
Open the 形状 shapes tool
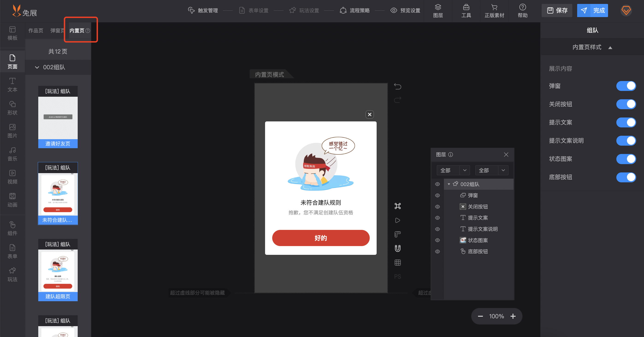pos(12,108)
